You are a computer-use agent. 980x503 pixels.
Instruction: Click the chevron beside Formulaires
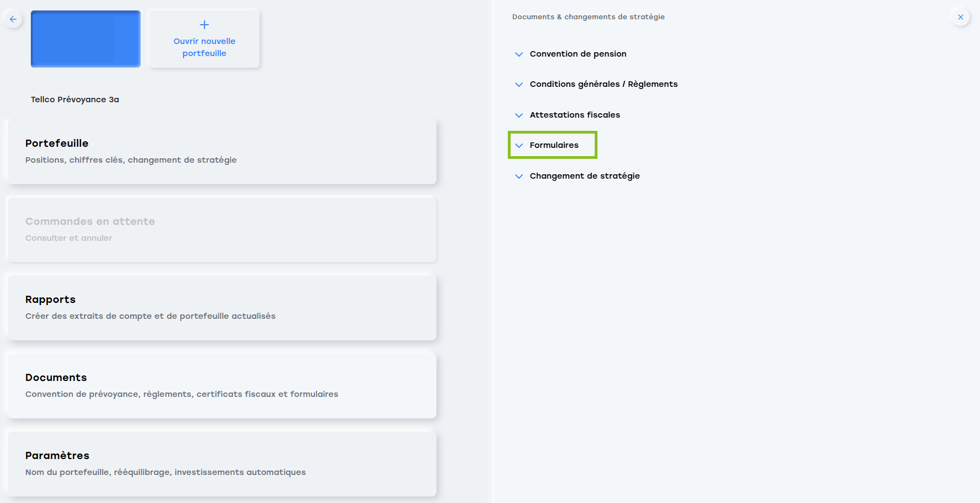519,145
